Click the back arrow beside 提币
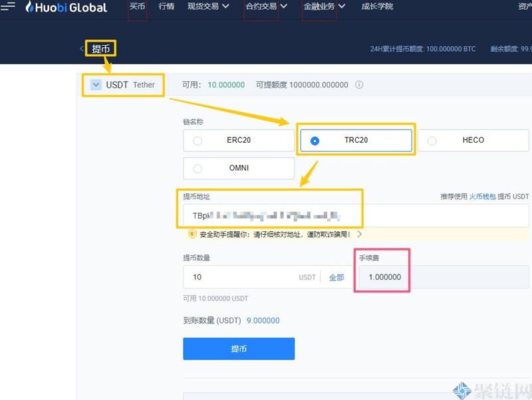 coord(80,49)
